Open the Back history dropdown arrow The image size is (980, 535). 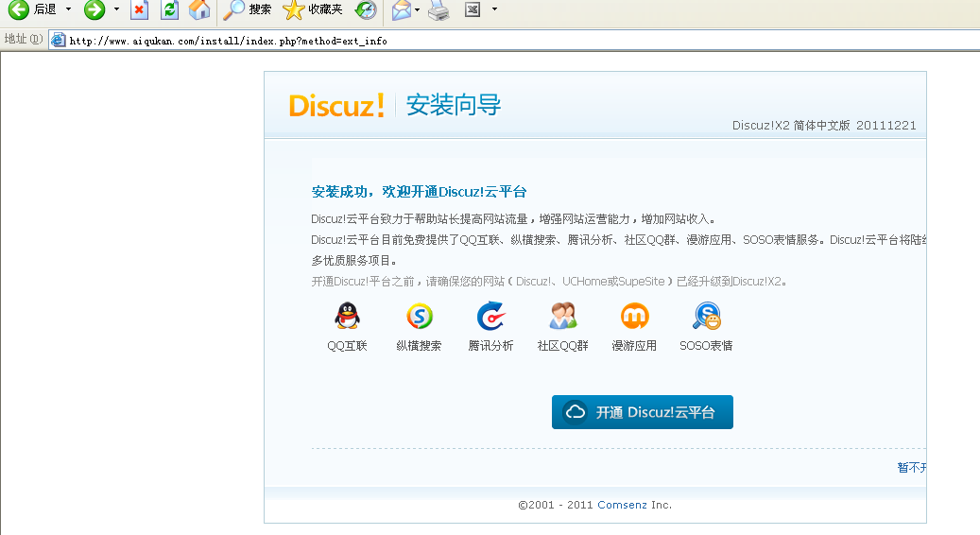pyautogui.click(x=68, y=9)
